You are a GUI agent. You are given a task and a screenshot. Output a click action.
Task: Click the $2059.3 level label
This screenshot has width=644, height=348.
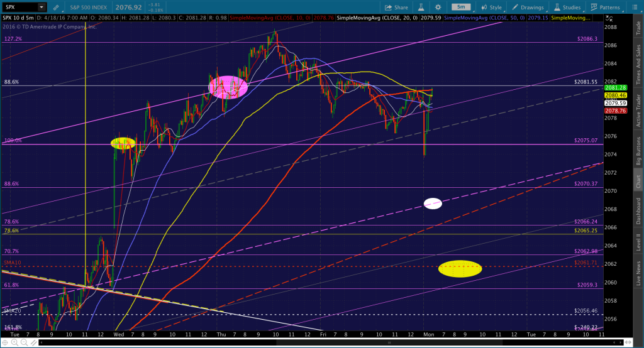587,285
